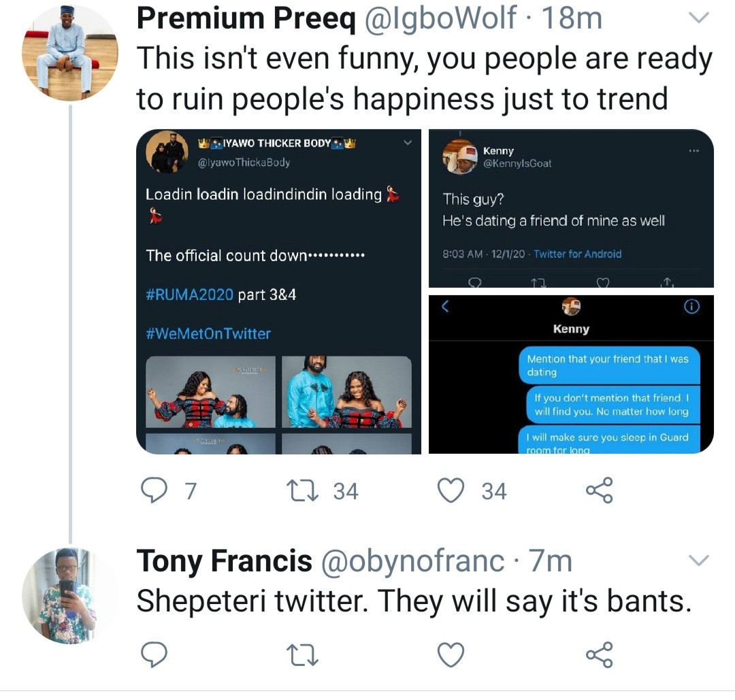Open Premium Preeq's profile picture
The height and width of the screenshot is (700, 735).
(70, 53)
